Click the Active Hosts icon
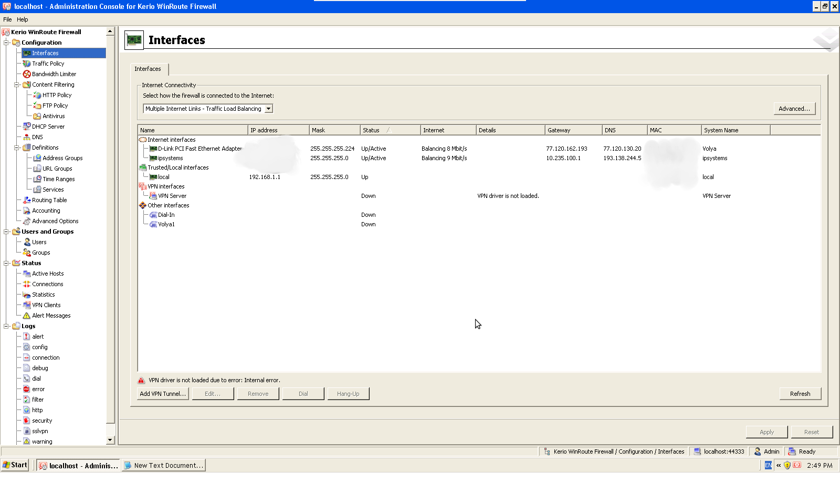This screenshot has height=504, width=840. click(x=27, y=274)
